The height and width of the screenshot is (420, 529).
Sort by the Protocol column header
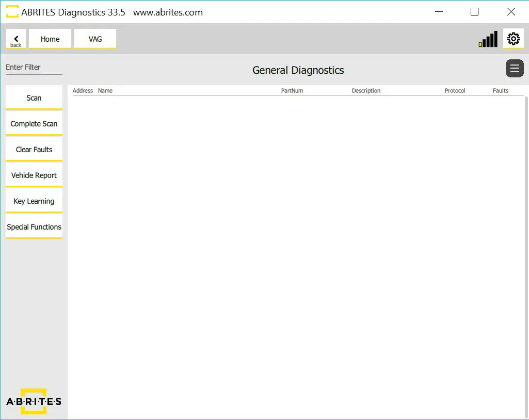click(454, 90)
